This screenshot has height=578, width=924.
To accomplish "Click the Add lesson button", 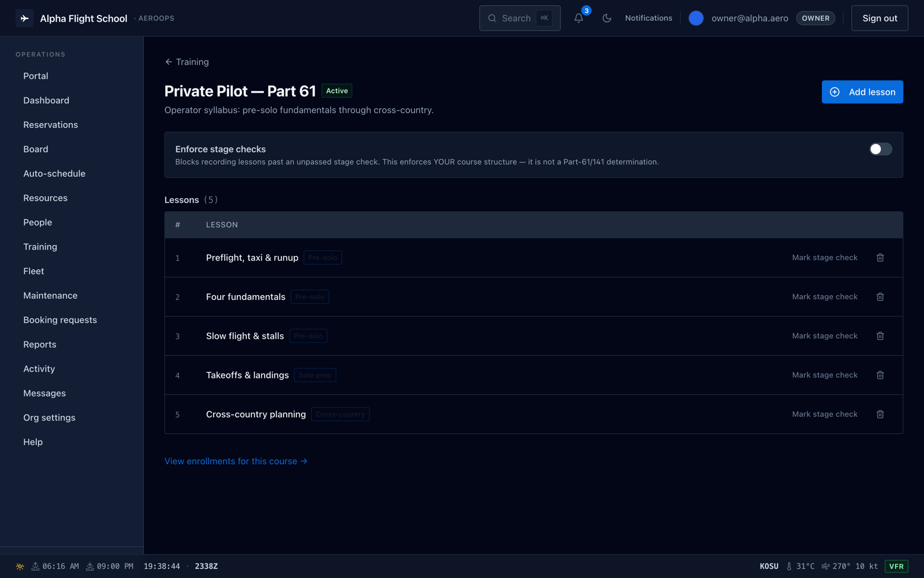I will (862, 92).
